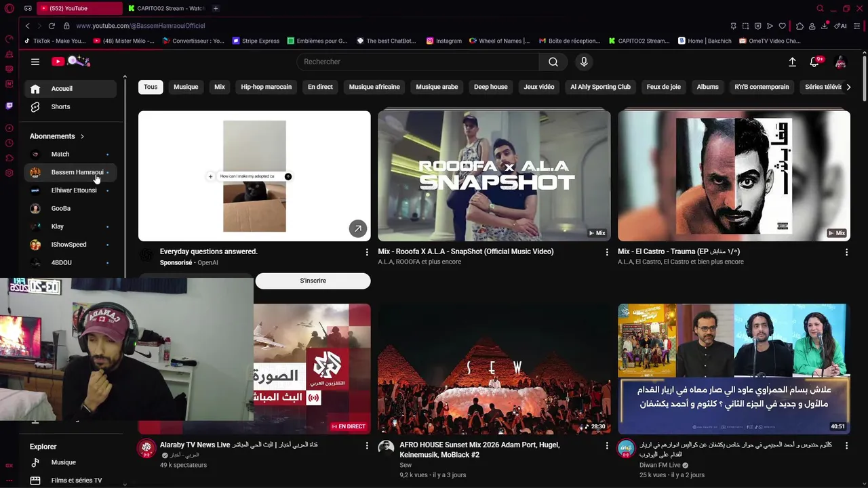Click the address bar URL
Viewport: 868px width, 488px height.
point(140,26)
